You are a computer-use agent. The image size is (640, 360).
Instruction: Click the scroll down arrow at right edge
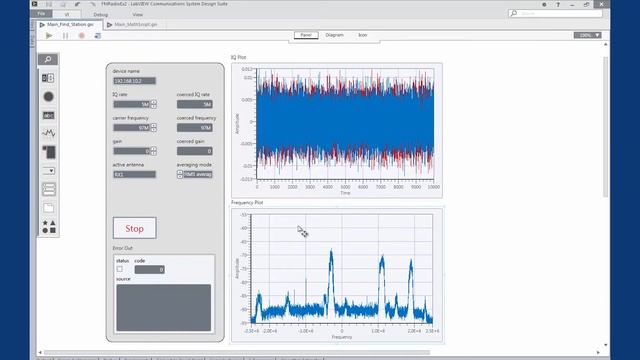point(606,345)
